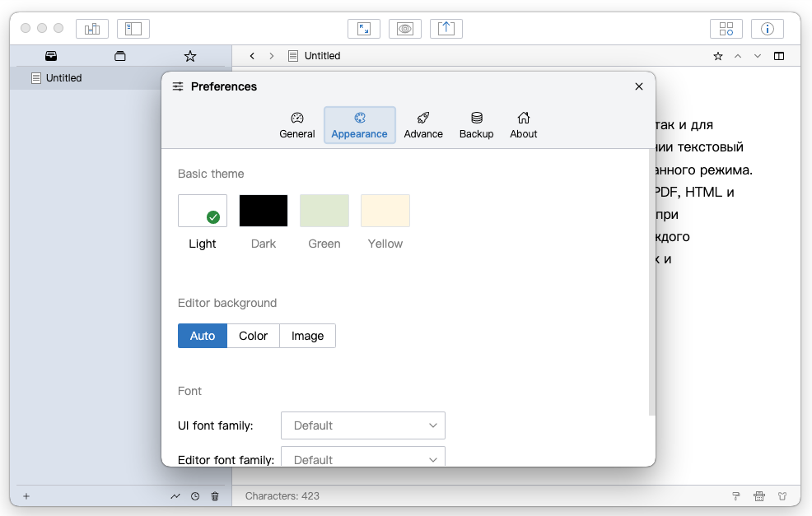812x516 pixels.
Task: Choose the Dark theme swatch
Action: click(x=264, y=211)
